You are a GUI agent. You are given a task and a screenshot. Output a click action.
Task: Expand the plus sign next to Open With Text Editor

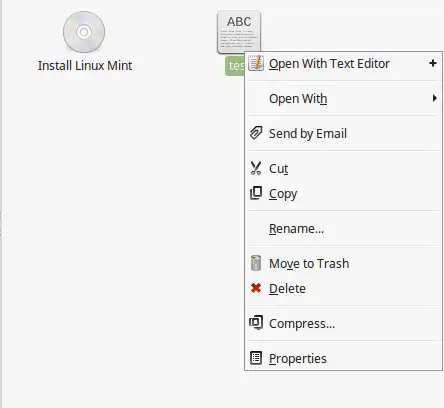click(433, 63)
